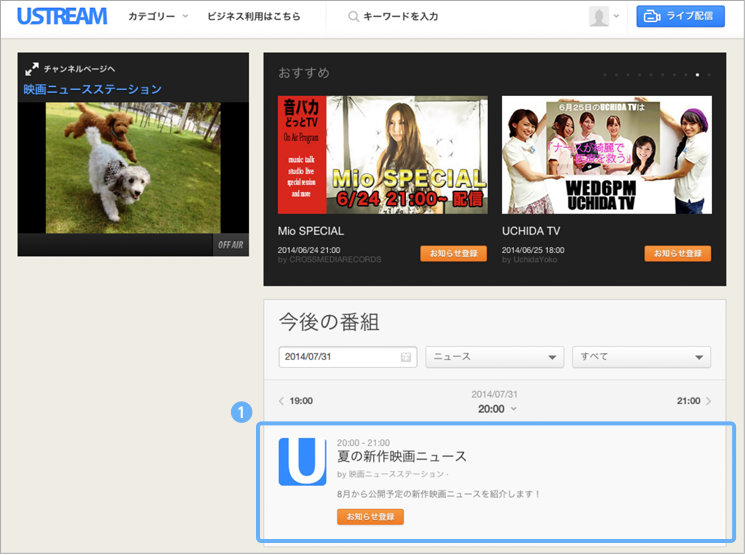
Task: Select the last carousel pagination dot
Action: pos(709,75)
